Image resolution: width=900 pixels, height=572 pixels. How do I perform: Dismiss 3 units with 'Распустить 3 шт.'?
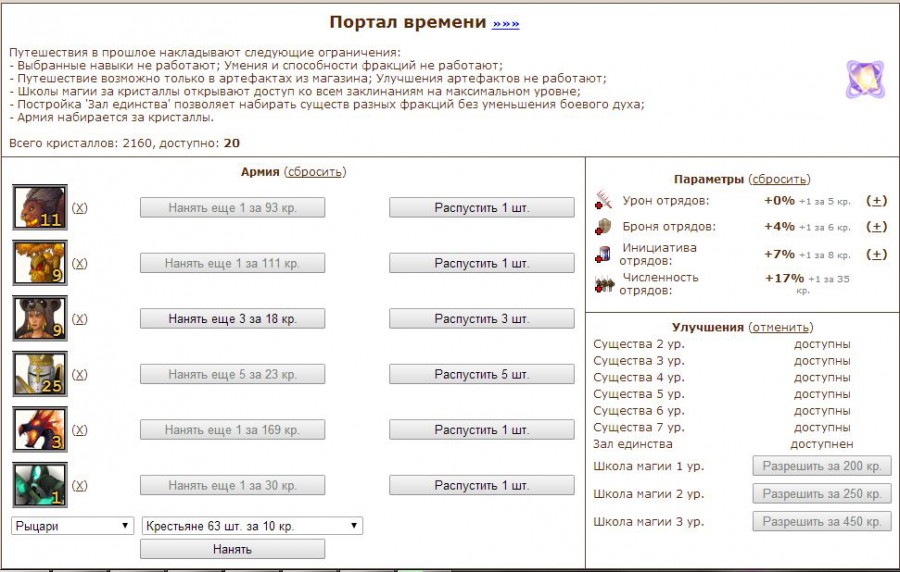tap(482, 319)
